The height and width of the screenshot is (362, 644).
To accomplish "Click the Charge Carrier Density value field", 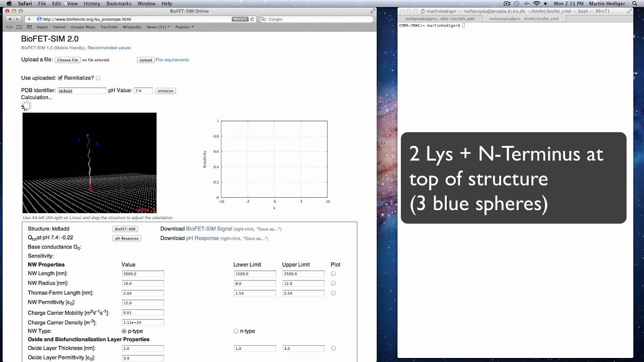I will pyautogui.click(x=143, y=322).
